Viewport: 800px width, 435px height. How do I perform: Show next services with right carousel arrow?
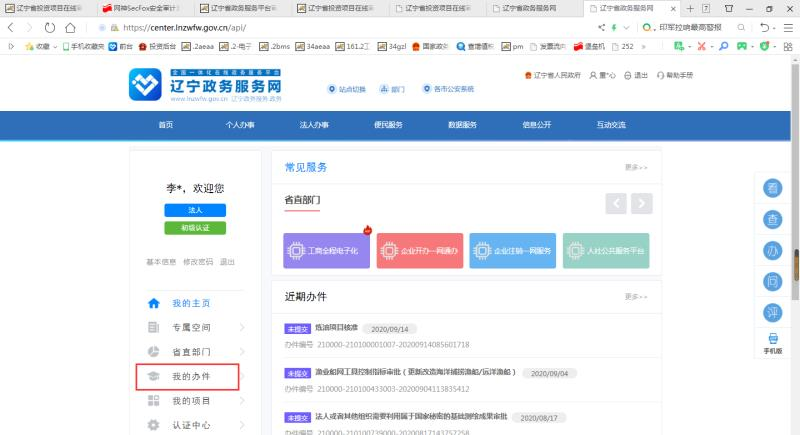click(641, 203)
